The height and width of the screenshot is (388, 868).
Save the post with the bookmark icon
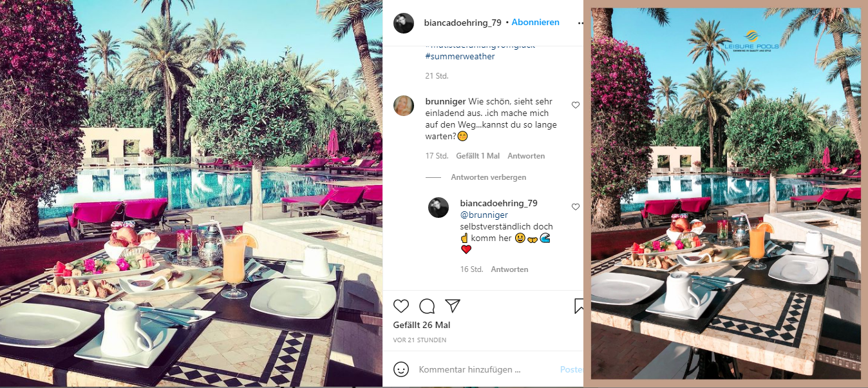579,306
